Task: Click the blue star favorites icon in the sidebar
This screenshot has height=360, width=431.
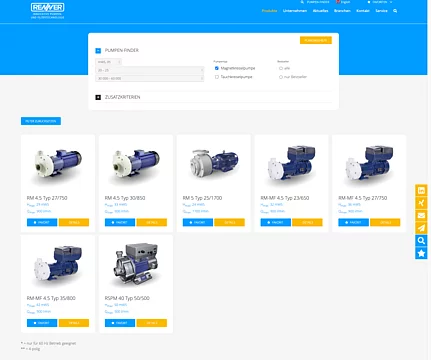Action: tap(421, 253)
